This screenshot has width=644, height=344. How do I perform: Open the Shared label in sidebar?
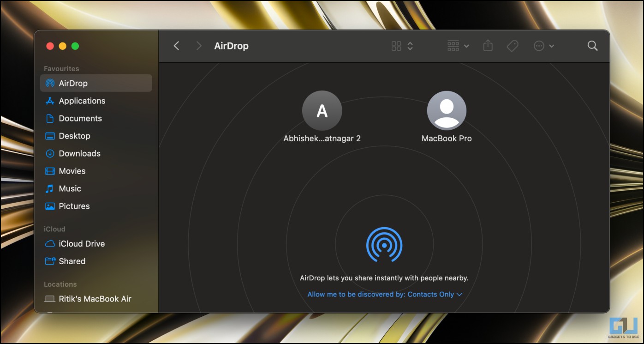[72, 261]
